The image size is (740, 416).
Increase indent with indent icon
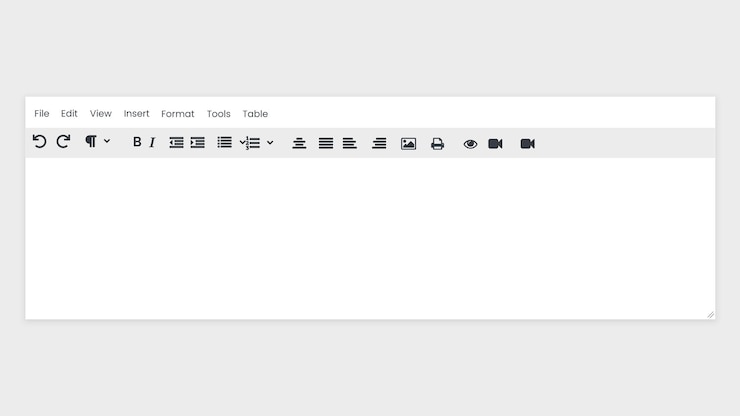pos(198,142)
